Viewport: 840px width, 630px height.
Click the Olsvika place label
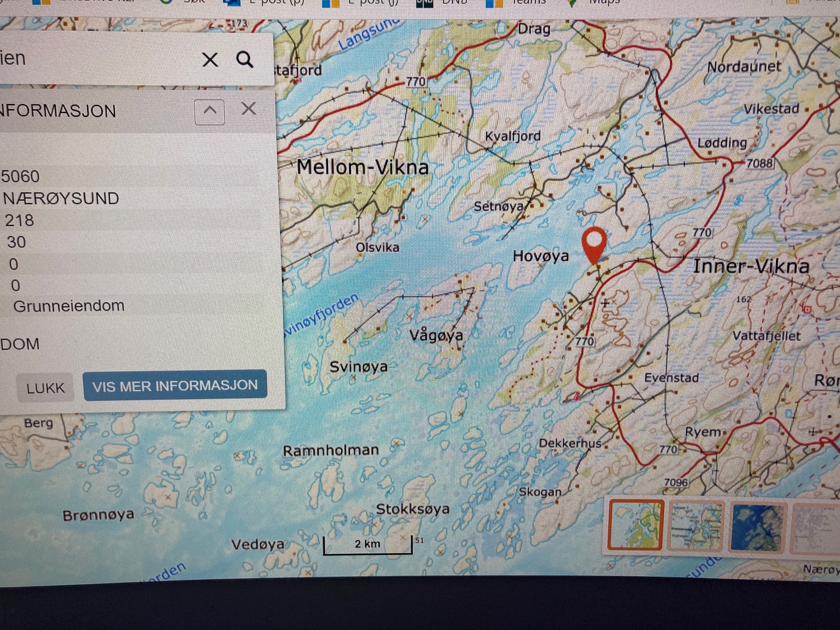point(377,247)
